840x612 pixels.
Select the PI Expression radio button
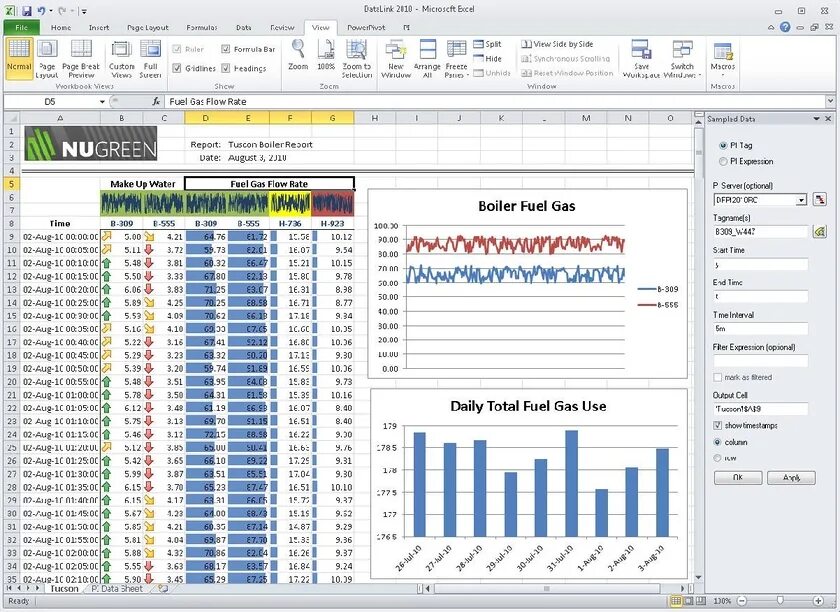pyautogui.click(x=723, y=161)
